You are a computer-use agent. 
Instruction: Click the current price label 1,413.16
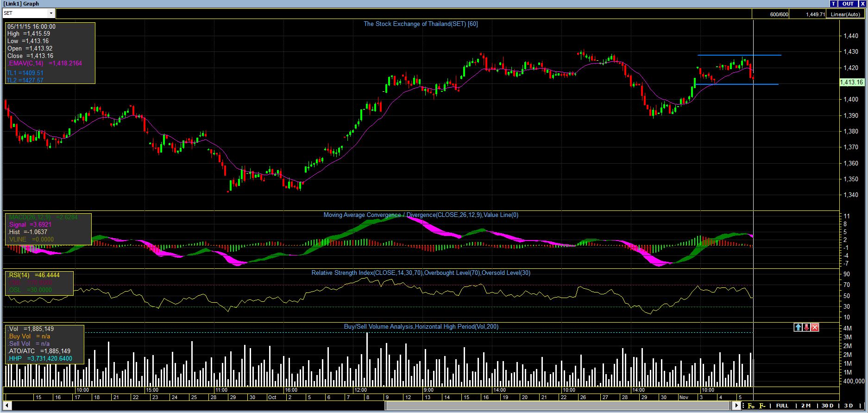(852, 83)
